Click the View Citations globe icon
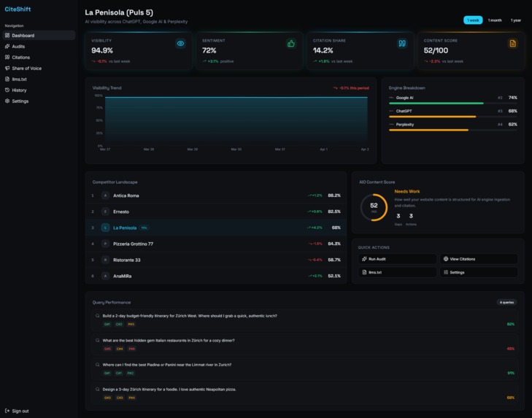 point(446,259)
